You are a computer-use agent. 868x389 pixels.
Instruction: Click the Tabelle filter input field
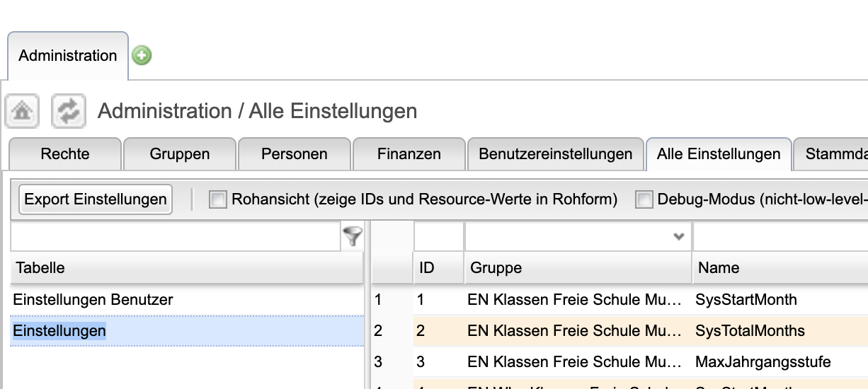[176, 236]
